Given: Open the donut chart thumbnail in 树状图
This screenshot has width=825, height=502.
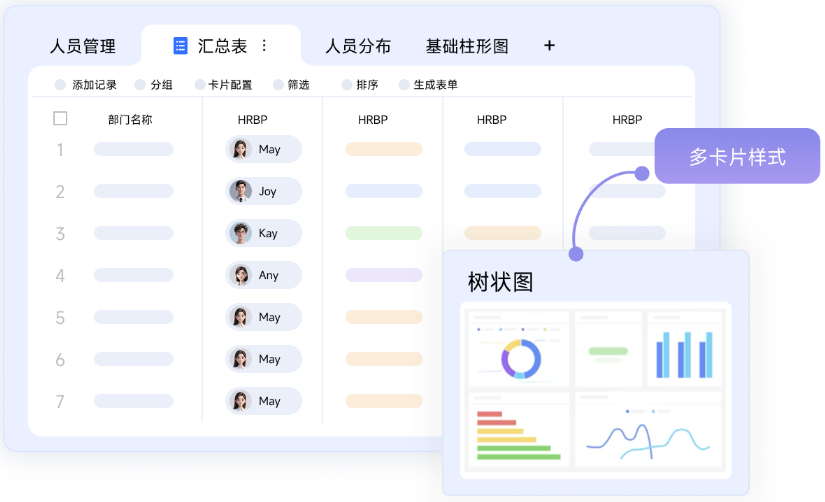Looking at the screenshot, I should 518,349.
